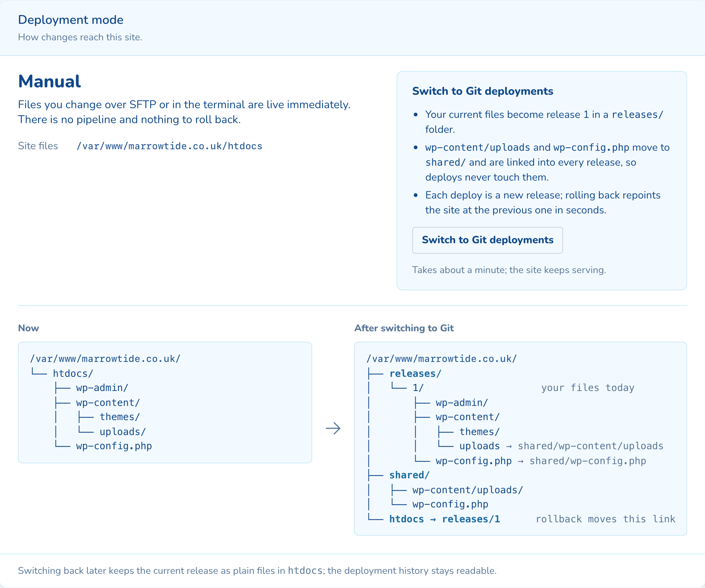The image size is (705, 588).
Task: Click the shared/ folder in the After tree
Action: tap(409, 475)
